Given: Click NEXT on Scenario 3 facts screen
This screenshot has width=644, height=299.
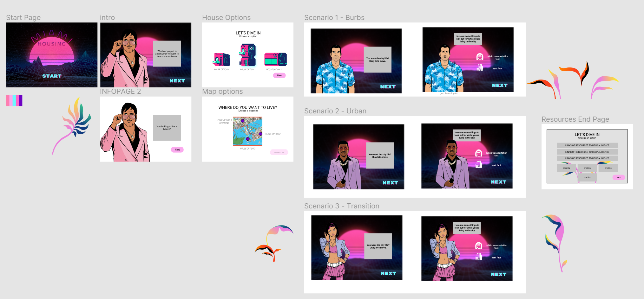Looking at the screenshot, I should 498,274.
